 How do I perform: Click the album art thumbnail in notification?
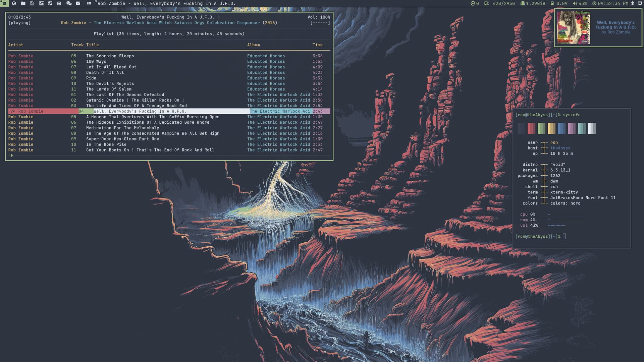coord(574,27)
